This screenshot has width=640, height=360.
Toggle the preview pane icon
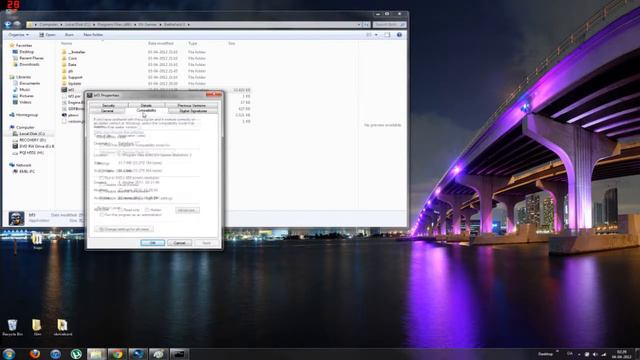coord(387,35)
